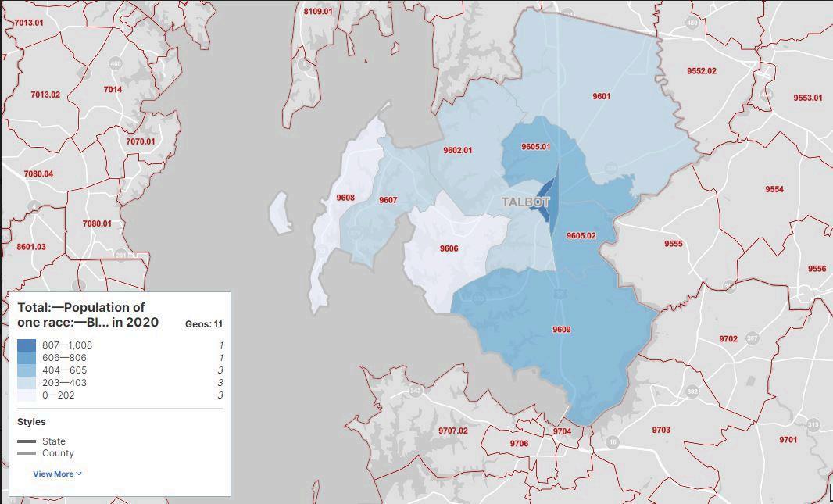Click the route 307 highway shield
Screen dimensions: 833x504
(752, 338)
